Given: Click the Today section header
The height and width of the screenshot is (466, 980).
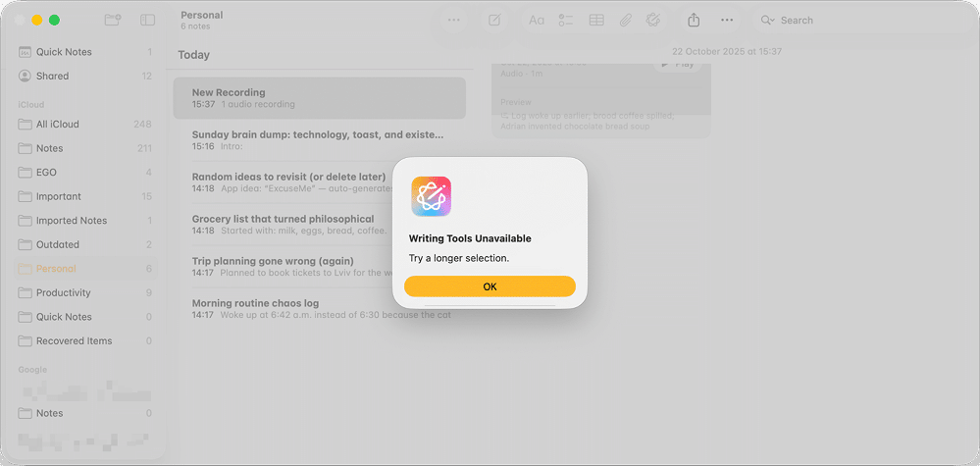Looking at the screenshot, I should pyautogui.click(x=194, y=55).
